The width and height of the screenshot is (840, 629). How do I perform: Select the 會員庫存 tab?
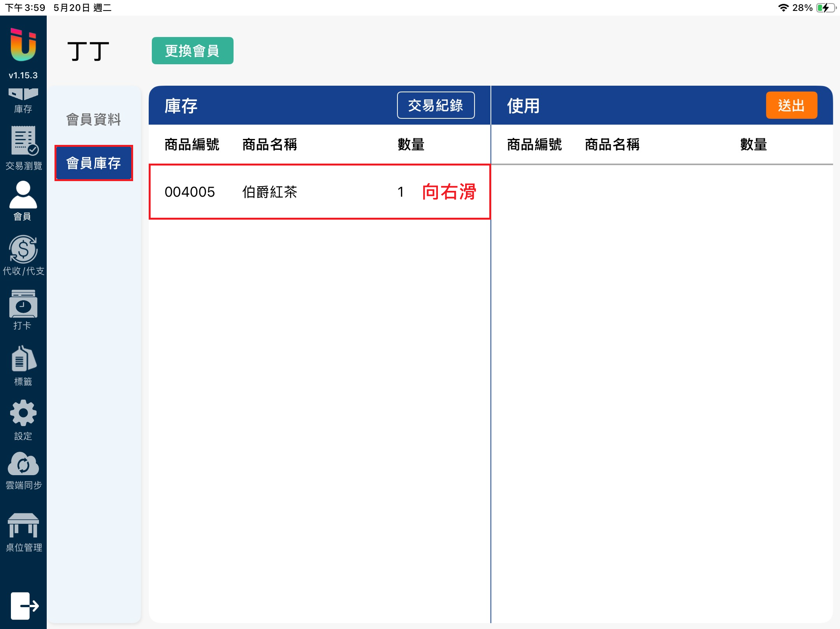tap(93, 163)
